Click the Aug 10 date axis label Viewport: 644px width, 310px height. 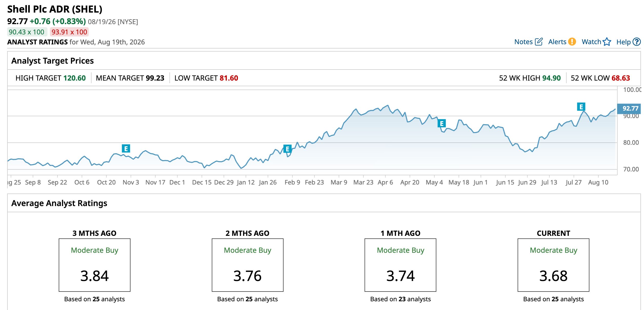click(598, 182)
